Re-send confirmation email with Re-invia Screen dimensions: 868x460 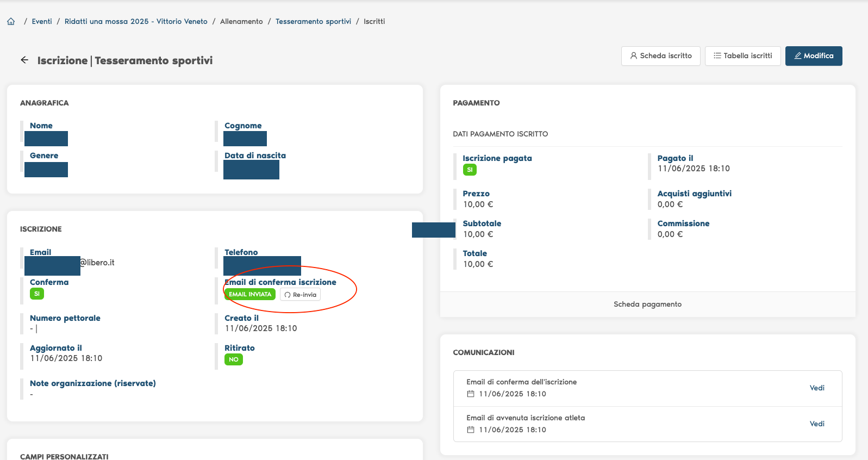[x=300, y=295]
